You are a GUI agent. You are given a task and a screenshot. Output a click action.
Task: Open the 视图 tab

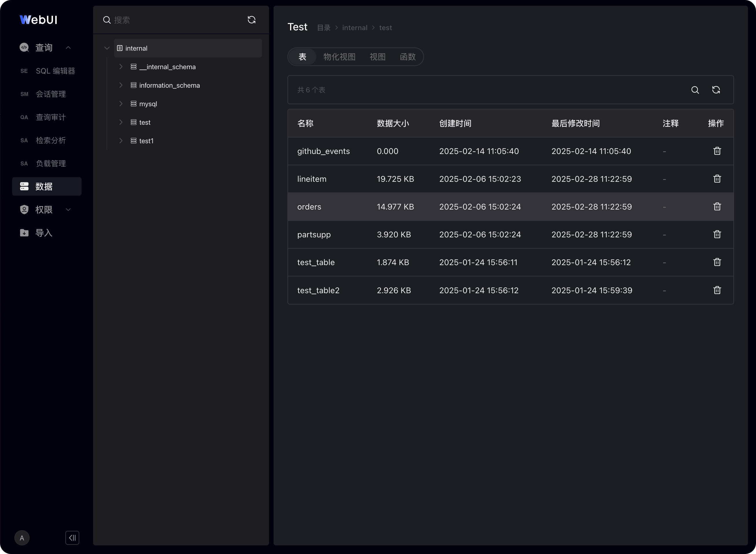pos(377,57)
